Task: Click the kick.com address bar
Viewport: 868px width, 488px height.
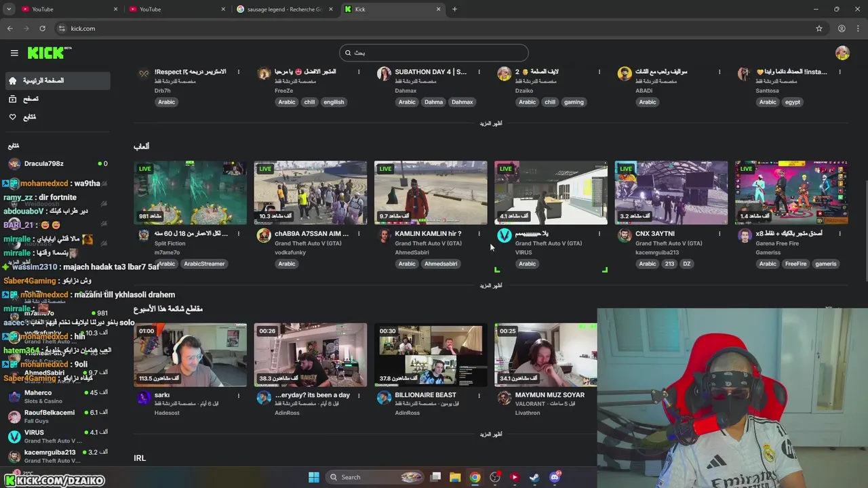Action: (434, 28)
